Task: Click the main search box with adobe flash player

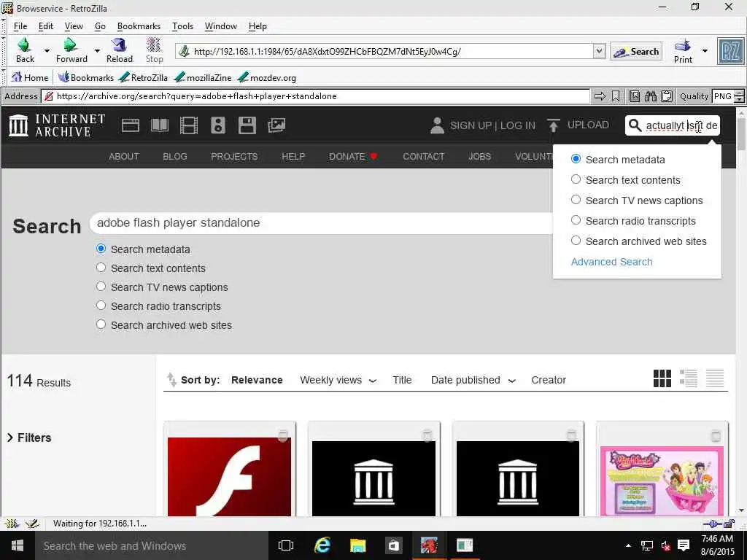Action: tap(322, 223)
